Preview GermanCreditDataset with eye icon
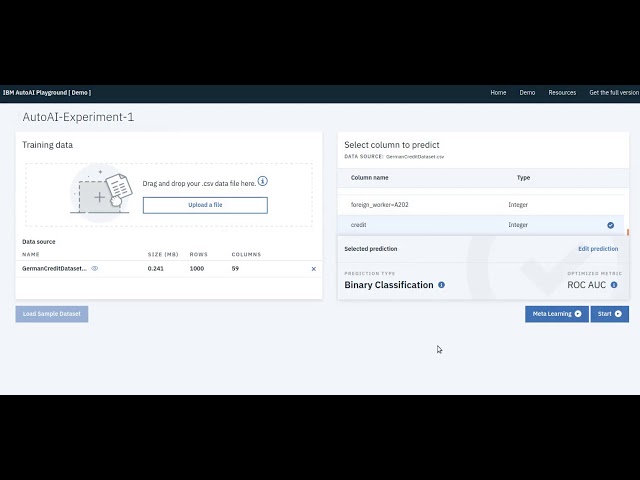Screen dimensions: 640x480 [95, 269]
